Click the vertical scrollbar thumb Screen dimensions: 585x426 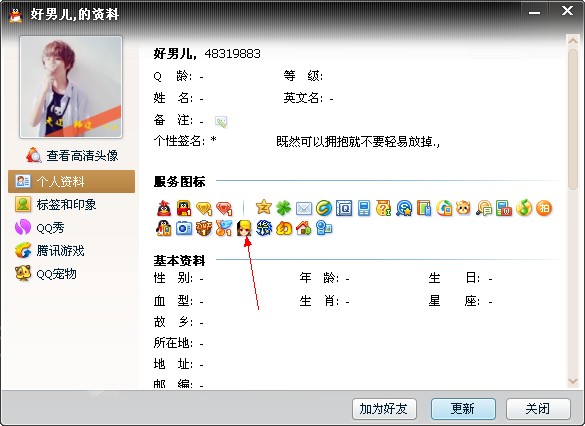click(x=572, y=119)
